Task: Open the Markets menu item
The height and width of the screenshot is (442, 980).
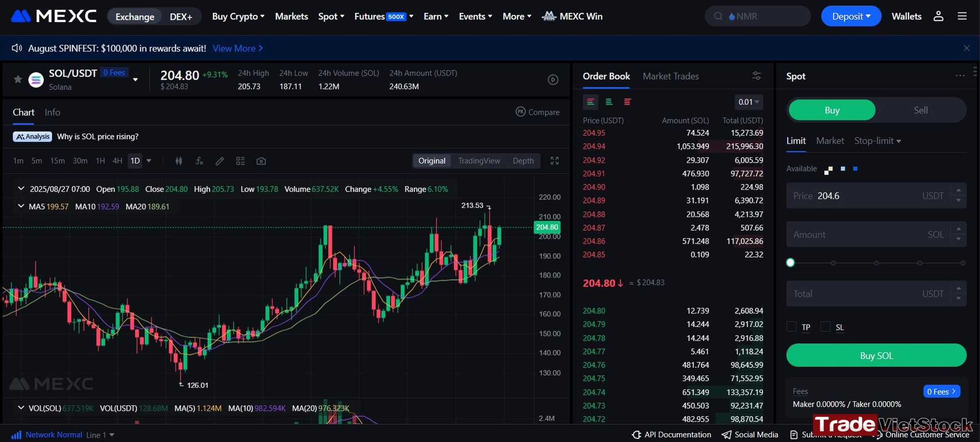Action: pos(291,16)
